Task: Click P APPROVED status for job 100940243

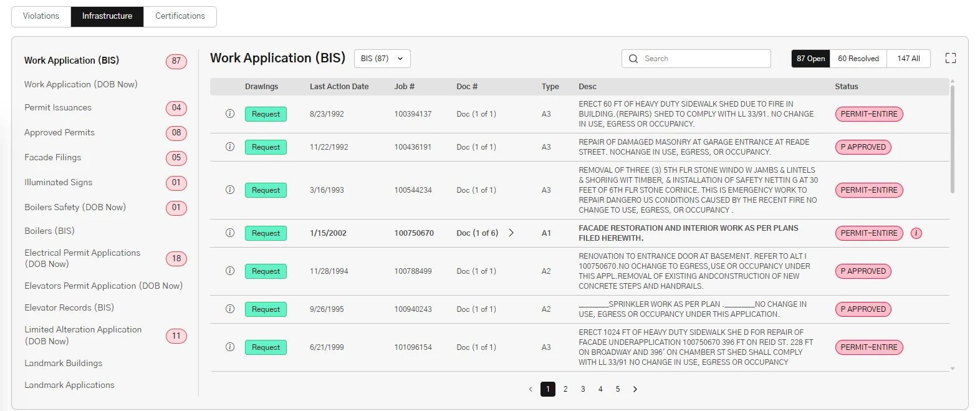Action: [x=863, y=309]
